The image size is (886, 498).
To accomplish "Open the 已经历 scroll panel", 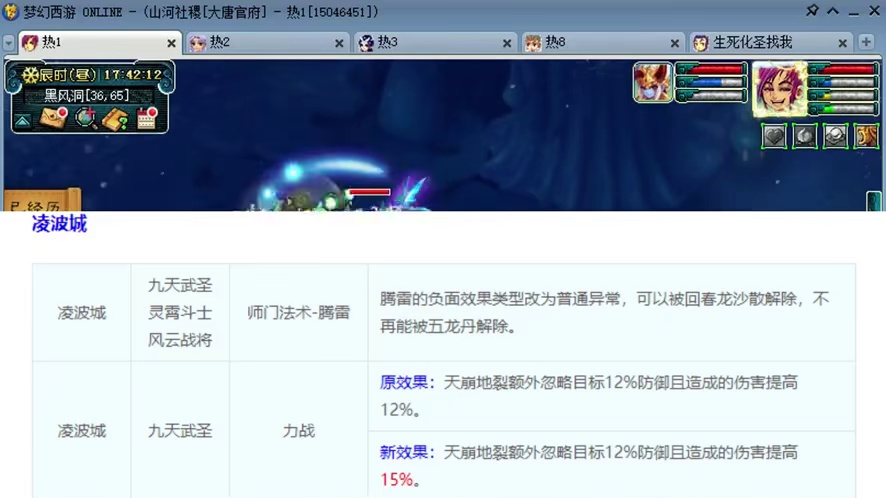I will (x=41, y=200).
